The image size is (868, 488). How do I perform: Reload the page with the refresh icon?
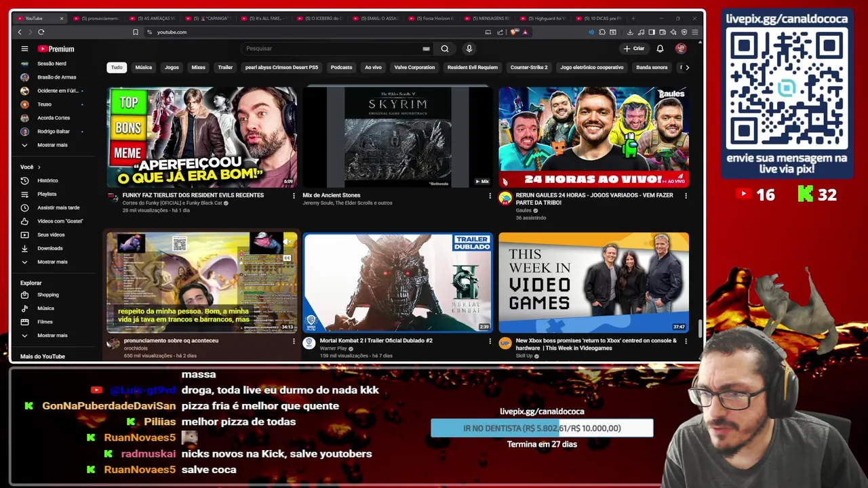[41, 32]
